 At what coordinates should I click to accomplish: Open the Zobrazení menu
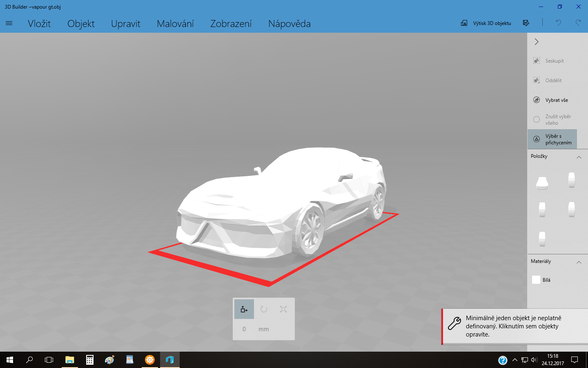231,24
